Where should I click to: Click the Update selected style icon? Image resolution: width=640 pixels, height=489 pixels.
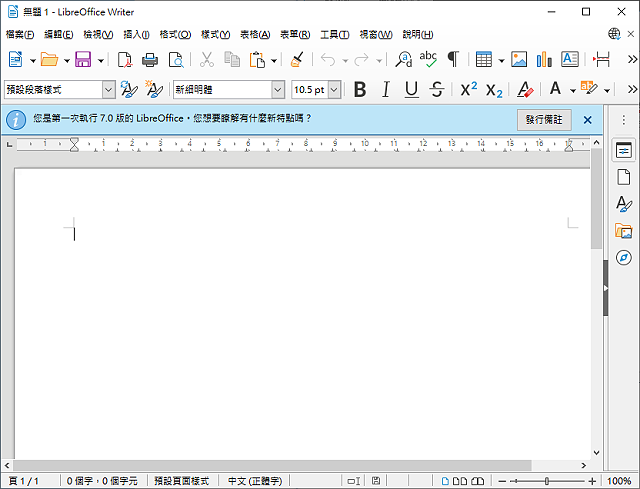pos(129,89)
